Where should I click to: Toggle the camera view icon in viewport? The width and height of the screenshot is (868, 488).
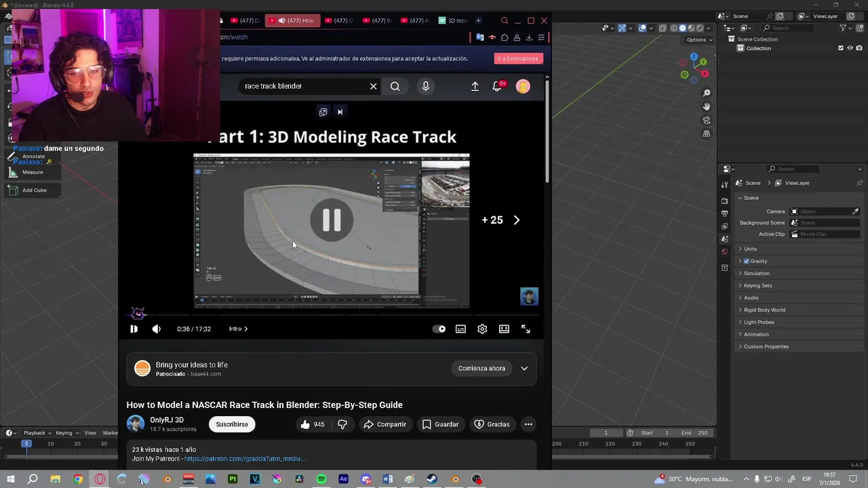(x=707, y=120)
